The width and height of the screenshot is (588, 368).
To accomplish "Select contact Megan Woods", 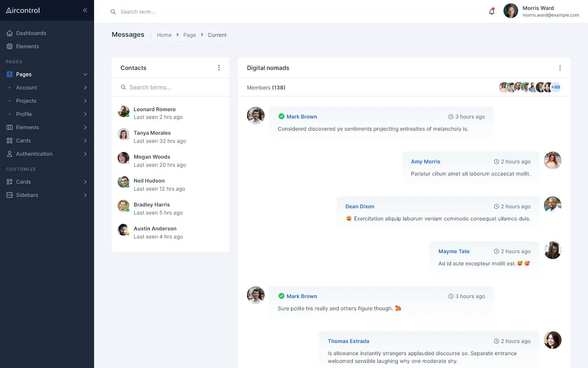I will (x=171, y=161).
